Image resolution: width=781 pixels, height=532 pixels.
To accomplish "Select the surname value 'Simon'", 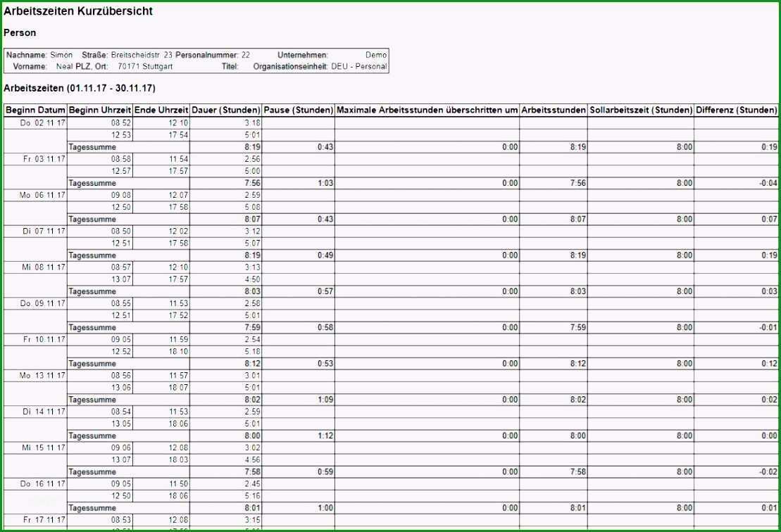I will (x=61, y=55).
